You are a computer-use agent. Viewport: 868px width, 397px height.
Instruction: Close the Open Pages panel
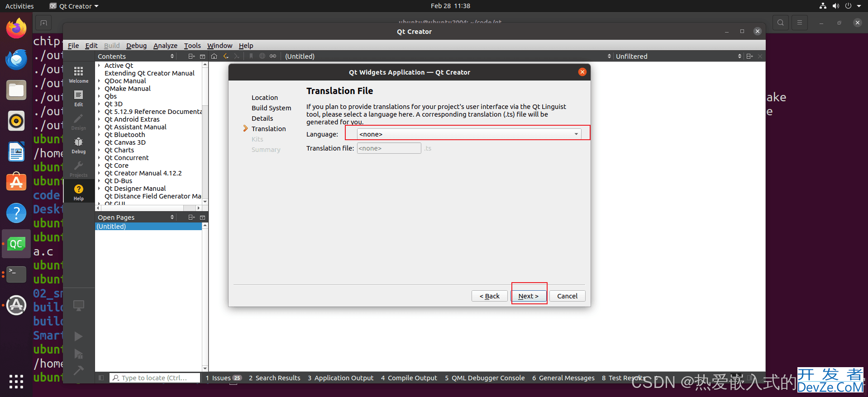[203, 217]
